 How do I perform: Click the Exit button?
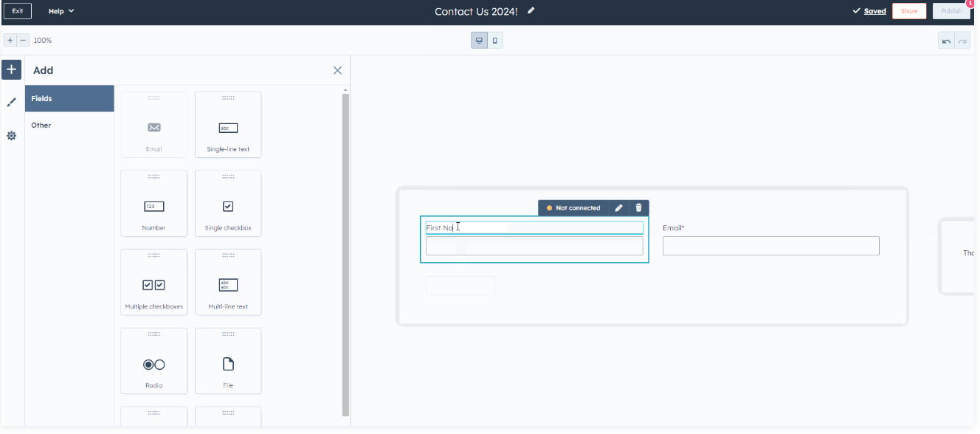coord(17,11)
